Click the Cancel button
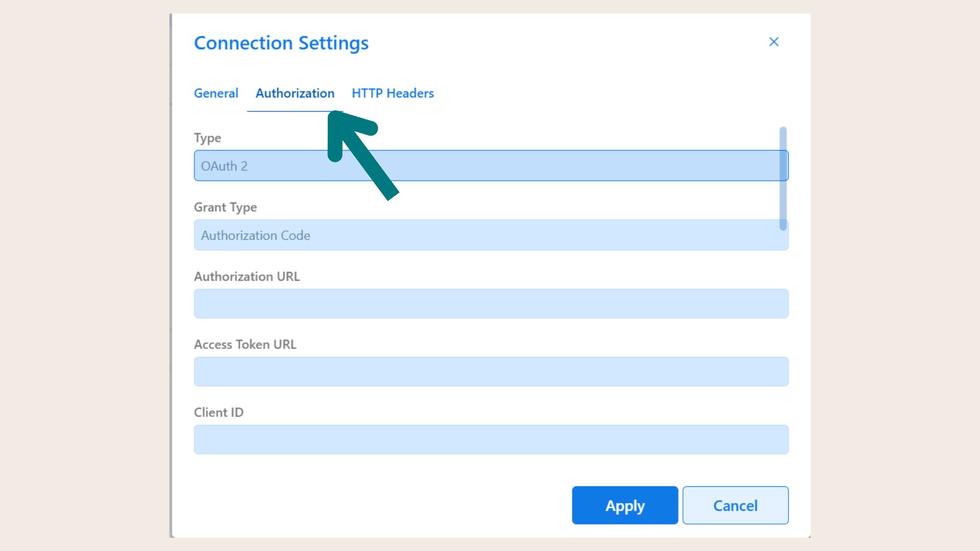The height and width of the screenshot is (551, 980). point(735,505)
